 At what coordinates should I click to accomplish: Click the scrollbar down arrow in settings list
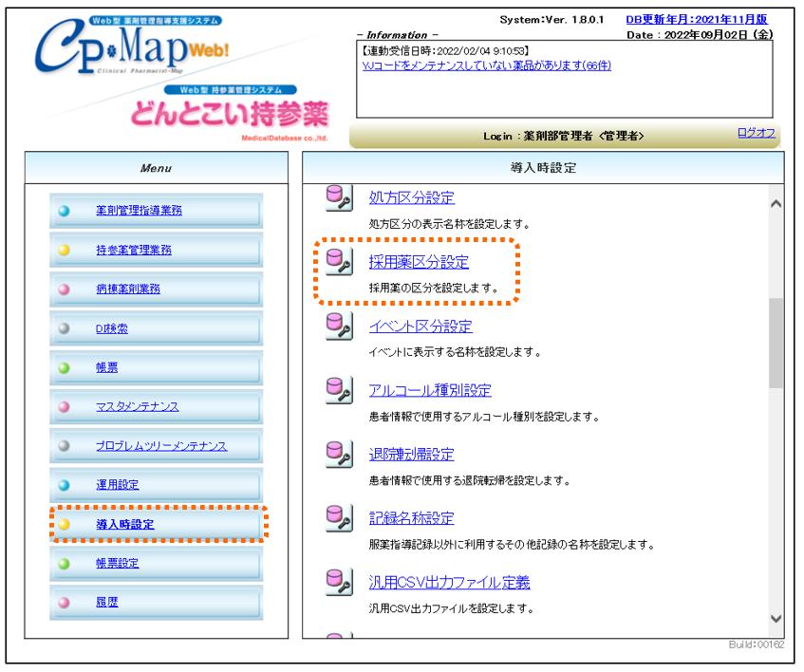click(776, 618)
